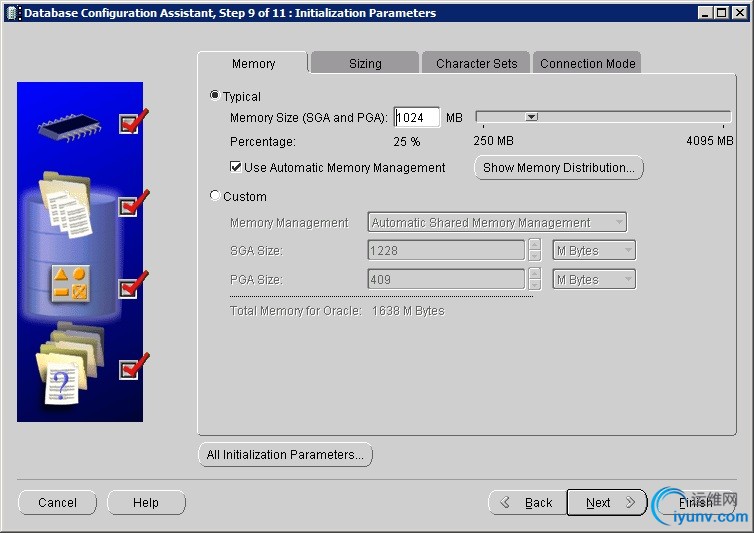Image resolution: width=754 pixels, height=533 pixels.
Task: Click the Help button
Action: point(146,503)
